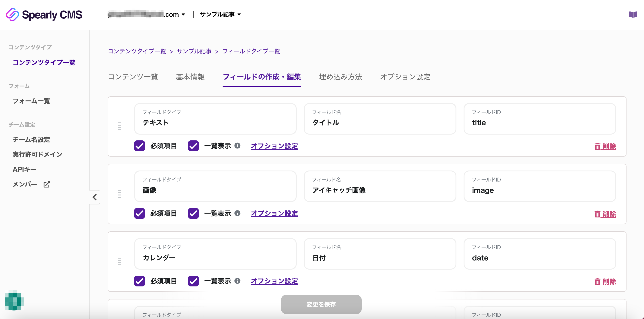The image size is (644, 319).
Task: Click the info icon beside 一覧表示 in the image row
Action: [x=237, y=213]
